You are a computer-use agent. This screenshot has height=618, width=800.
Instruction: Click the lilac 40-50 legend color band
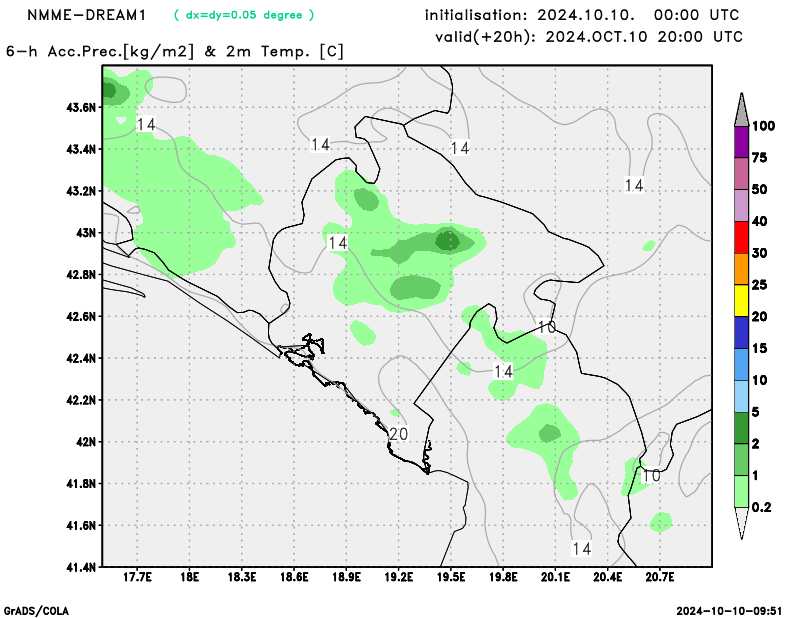(741, 205)
